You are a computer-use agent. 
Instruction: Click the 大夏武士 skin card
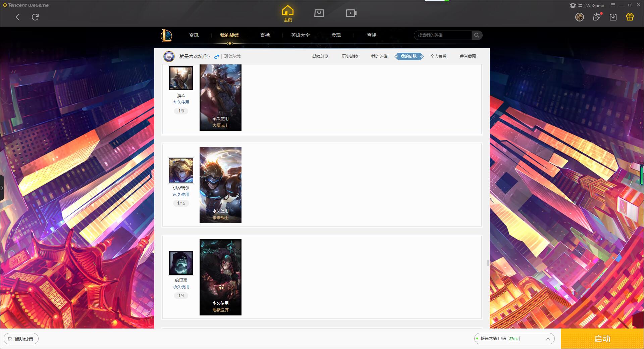pyautogui.click(x=220, y=97)
